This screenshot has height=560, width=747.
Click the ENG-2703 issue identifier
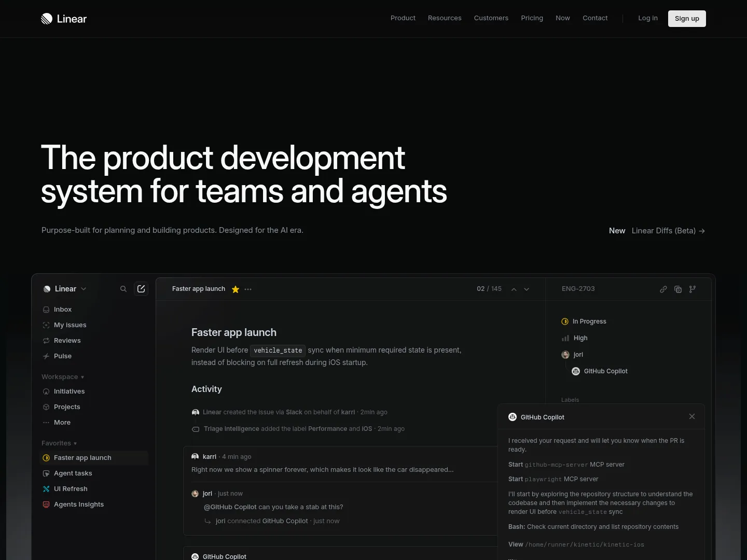click(578, 289)
